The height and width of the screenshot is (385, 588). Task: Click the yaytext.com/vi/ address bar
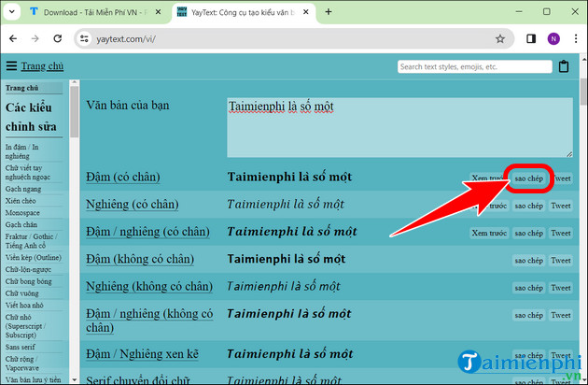click(292, 38)
